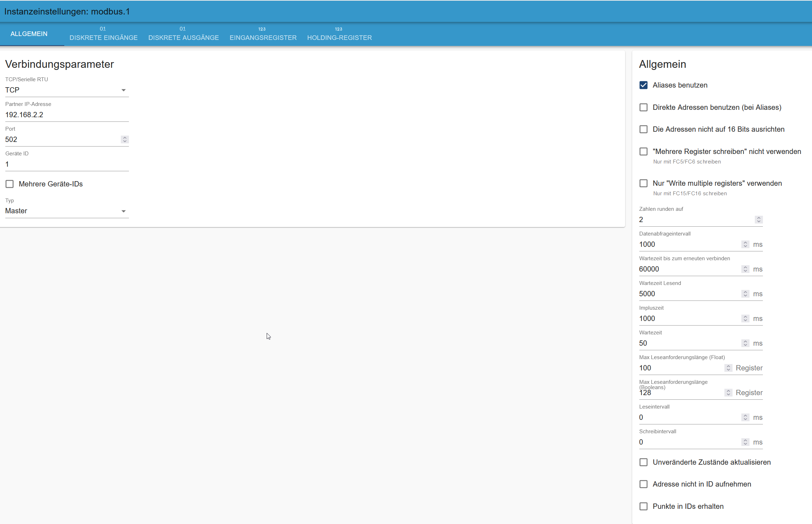This screenshot has width=812, height=524.
Task: Uncheck the Aliases benutzen checkbox
Action: 643,85
